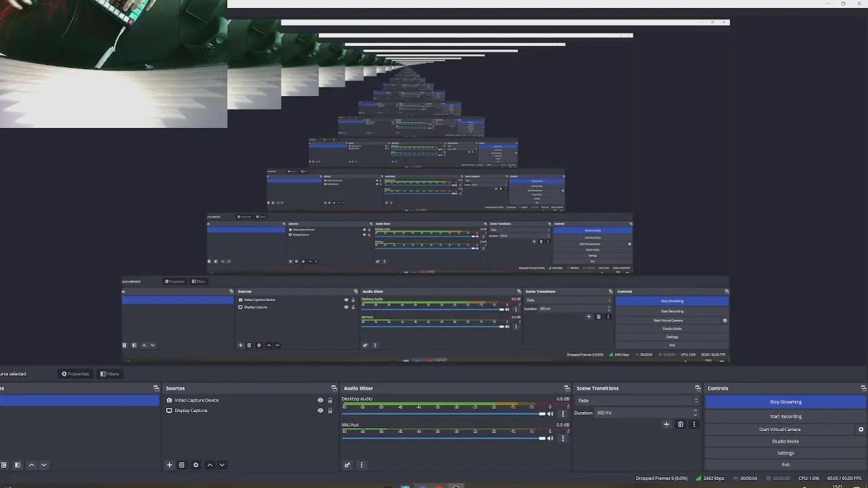Click the Dropped Frames status text
The width and height of the screenshot is (868, 488).
click(661, 479)
